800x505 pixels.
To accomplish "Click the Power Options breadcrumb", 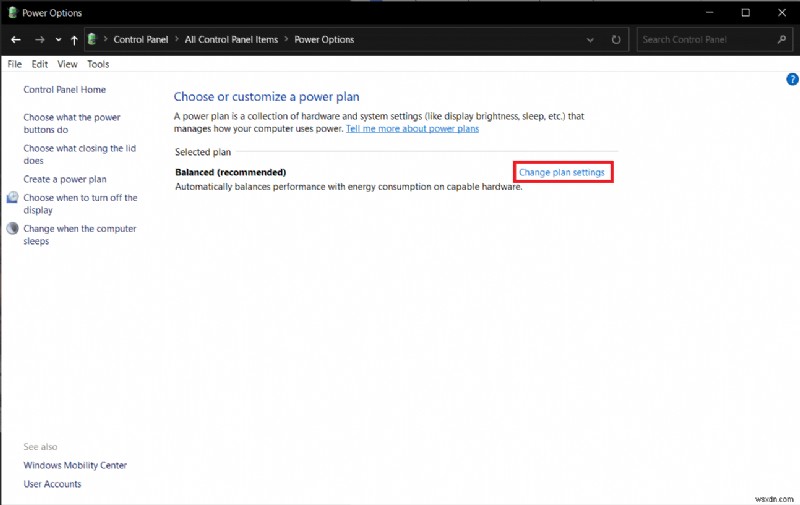I will 324,39.
